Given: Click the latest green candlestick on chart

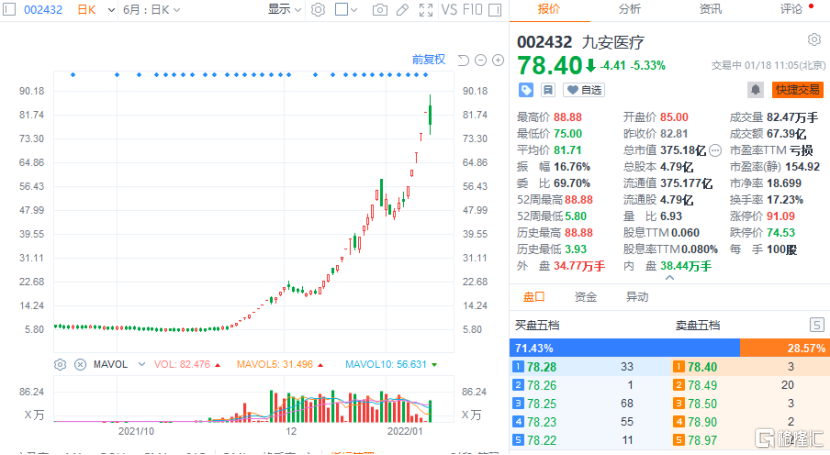Looking at the screenshot, I should [430, 115].
